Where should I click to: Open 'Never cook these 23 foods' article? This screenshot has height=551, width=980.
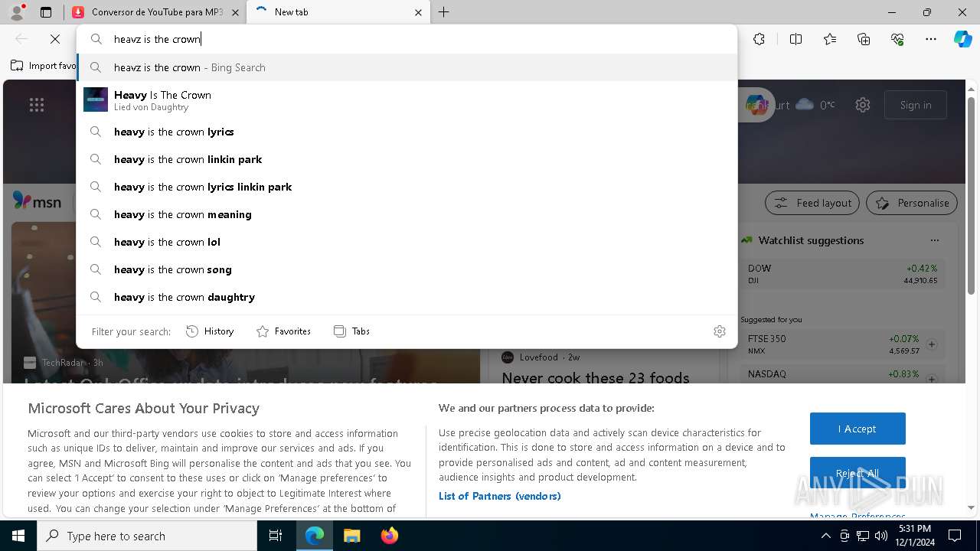pyautogui.click(x=596, y=377)
